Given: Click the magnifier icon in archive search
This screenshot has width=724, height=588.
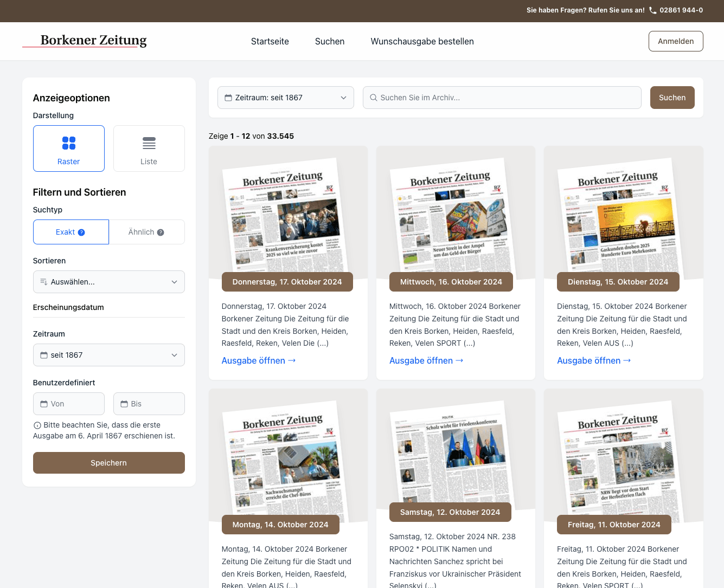Looking at the screenshot, I should [x=374, y=98].
